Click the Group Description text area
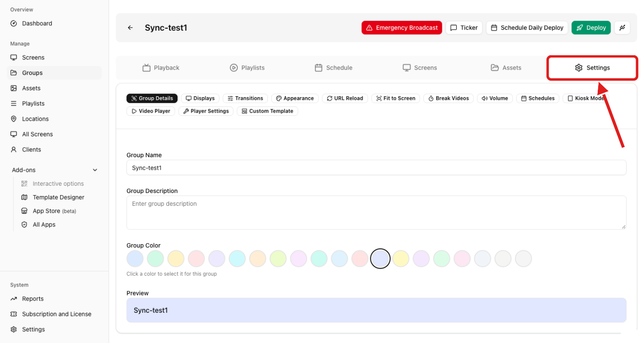 point(376,213)
